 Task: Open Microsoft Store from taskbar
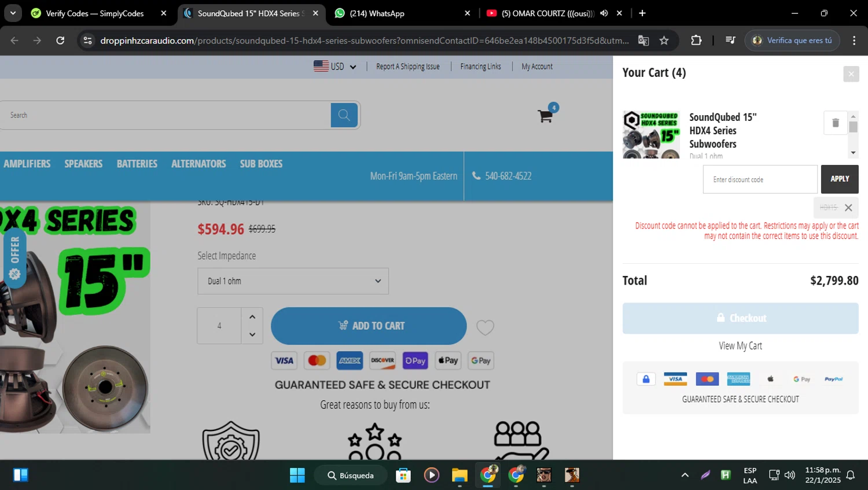403,476
